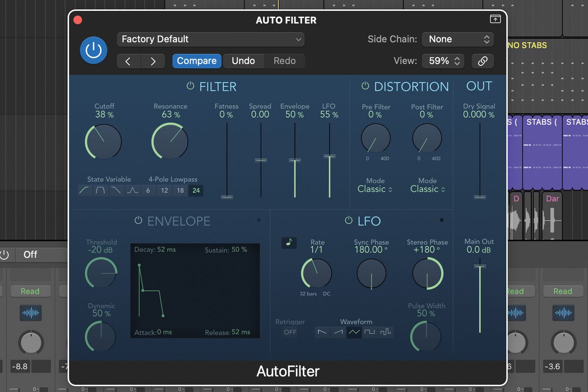Select the stepped random LFO waveform
The height and width of the screenshot is (392, 588).
point(386,332)
